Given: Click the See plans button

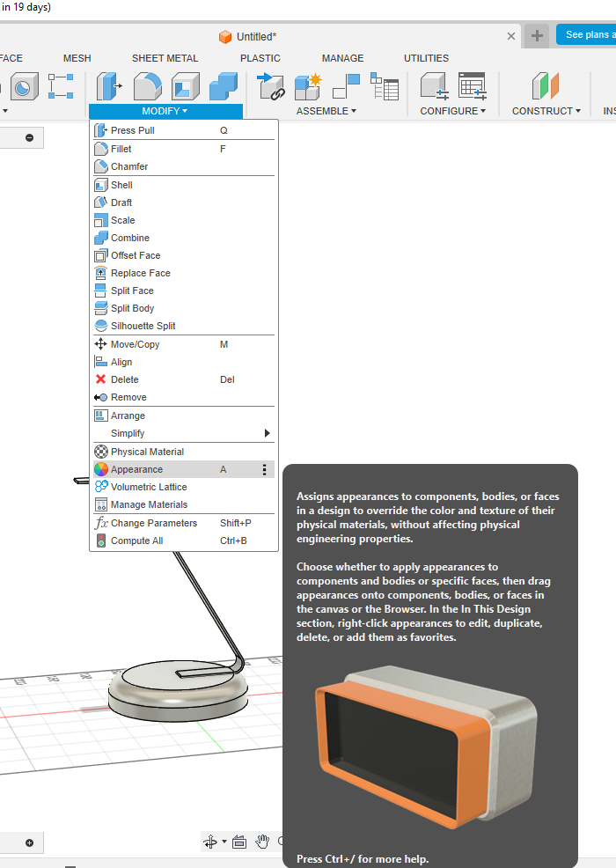Looking at the screenshot, I should click(586, 34).
